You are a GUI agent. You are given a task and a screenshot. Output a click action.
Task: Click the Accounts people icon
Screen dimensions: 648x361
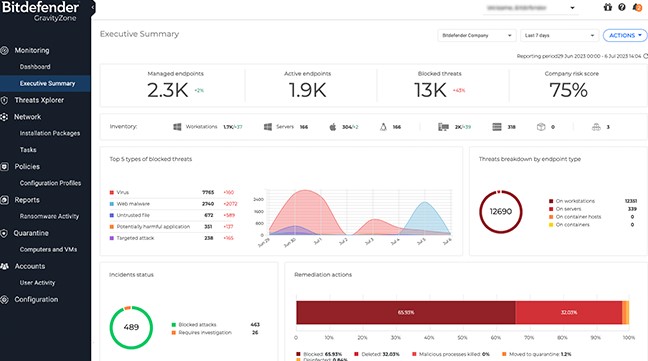coord(4,266)
